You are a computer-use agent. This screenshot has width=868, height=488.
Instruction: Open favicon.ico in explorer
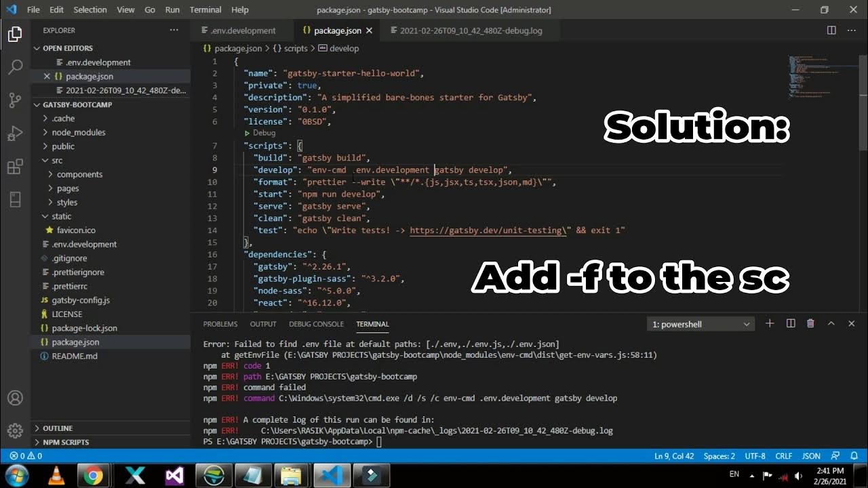tap(111, 230)
